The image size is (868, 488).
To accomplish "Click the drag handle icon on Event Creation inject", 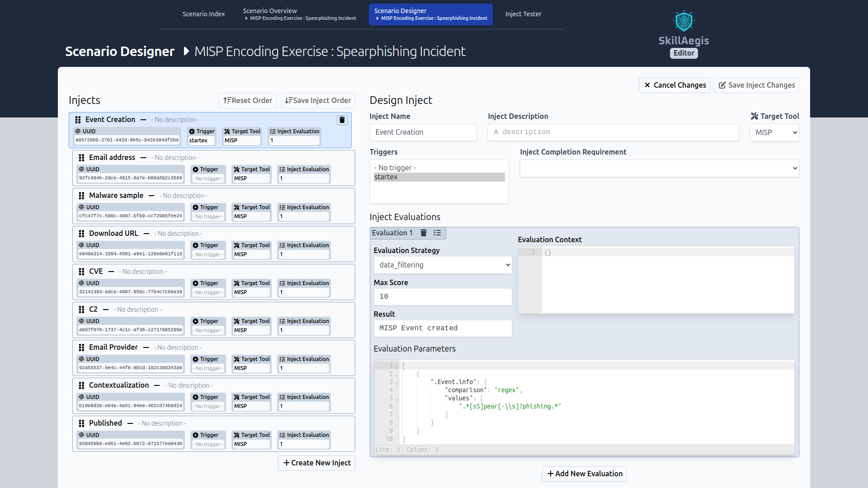I will (x=78, y=120).
